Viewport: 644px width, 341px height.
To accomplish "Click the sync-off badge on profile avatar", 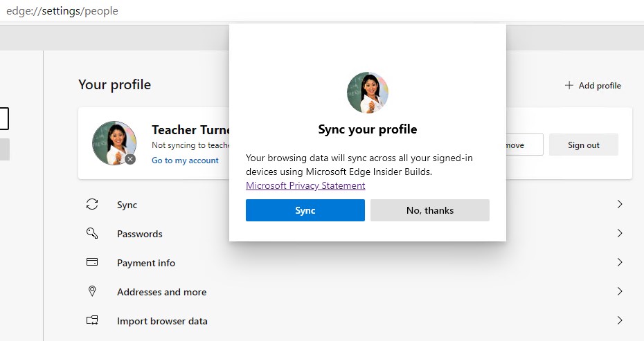I will tap(130, 159).
